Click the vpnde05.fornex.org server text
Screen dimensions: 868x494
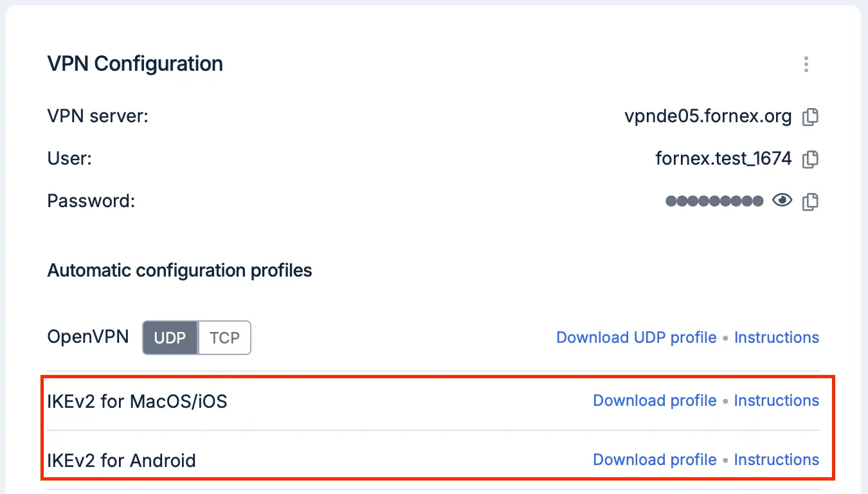pos(709,116)
